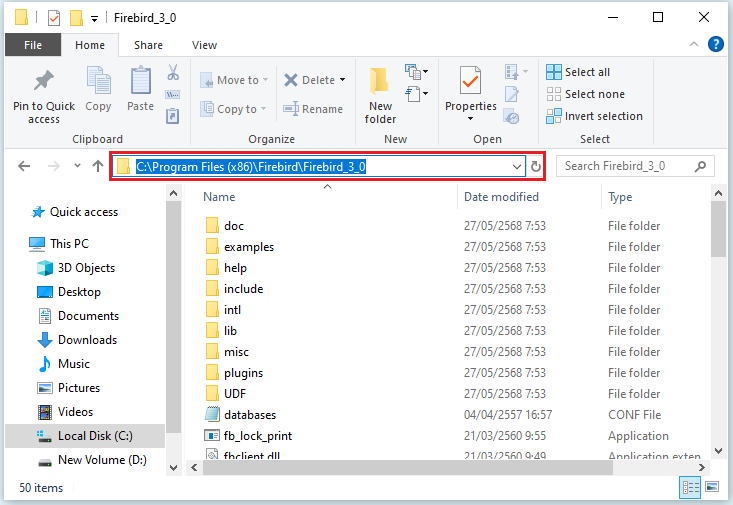Viewport: 733px width, 505px height.
Task: Open the Help question mark icon
Action: [716, 44]
